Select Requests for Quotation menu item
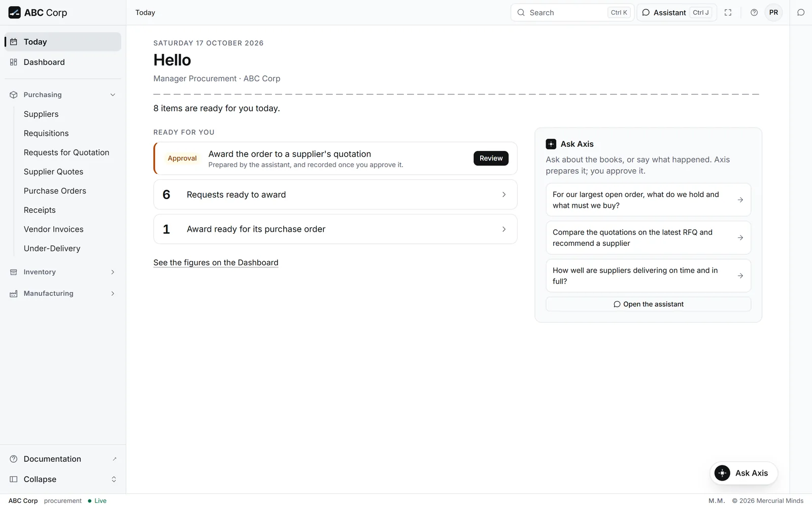This screenshot has width=812, height=508. 66,152
